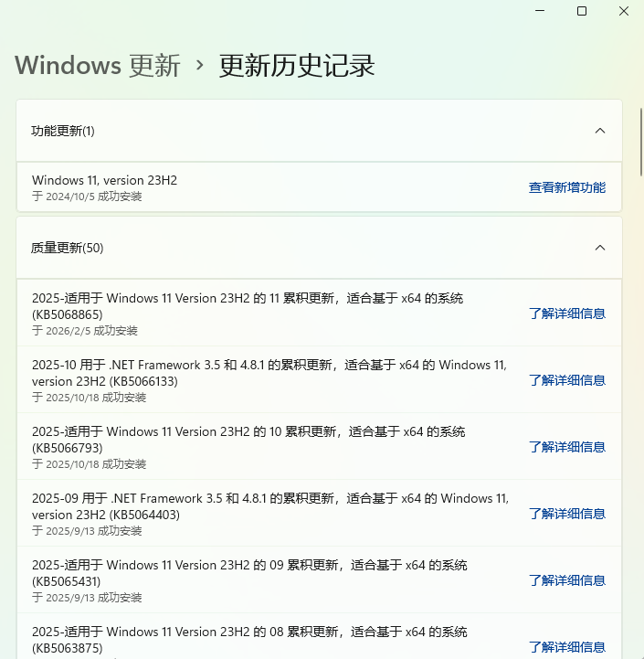Open 了解详细信息 for KB5064403
Image resolution: width=644 pixels, height=659 pixels.
coord(566,514)
